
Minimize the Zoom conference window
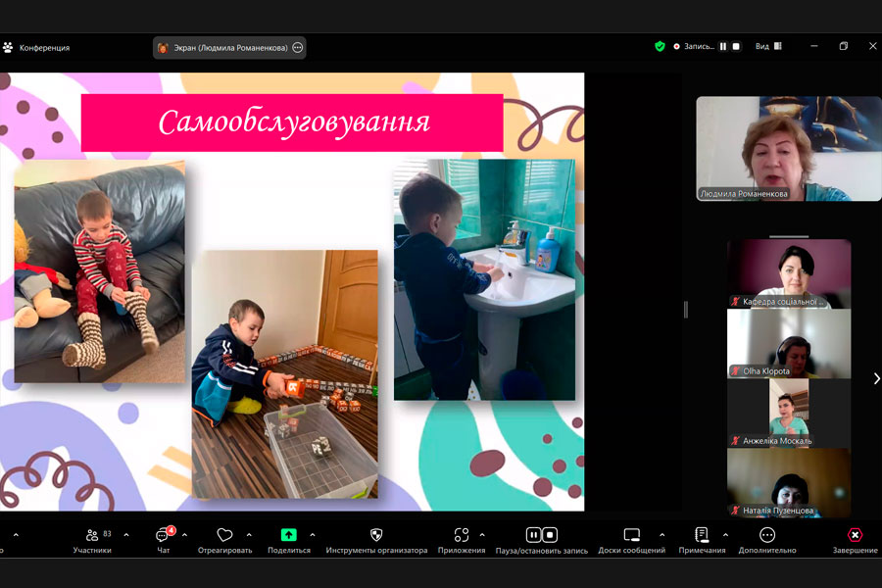[814, 46]
